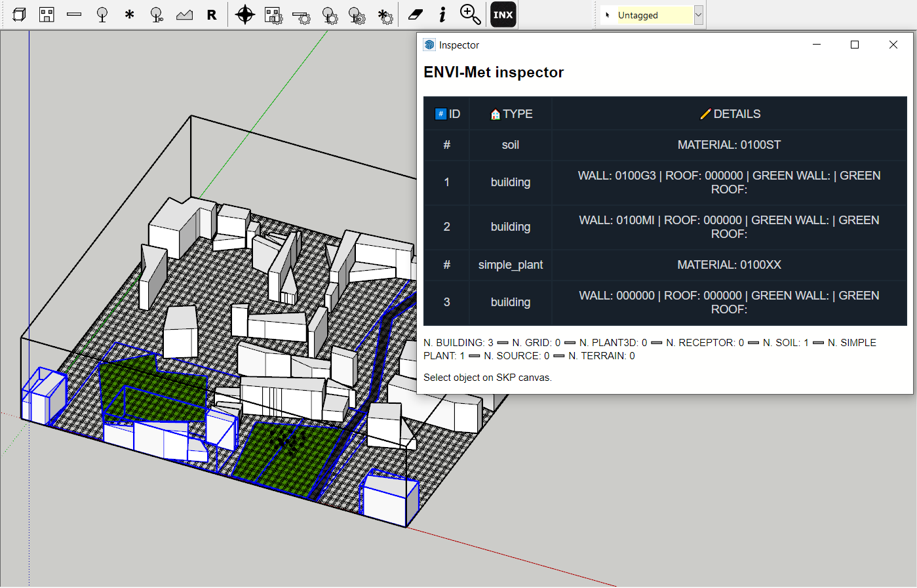This screenshot has width=917, height=588.
Task: Click the compass location crosshair icon
Action: pyautogui.click(x=244, y=14)
